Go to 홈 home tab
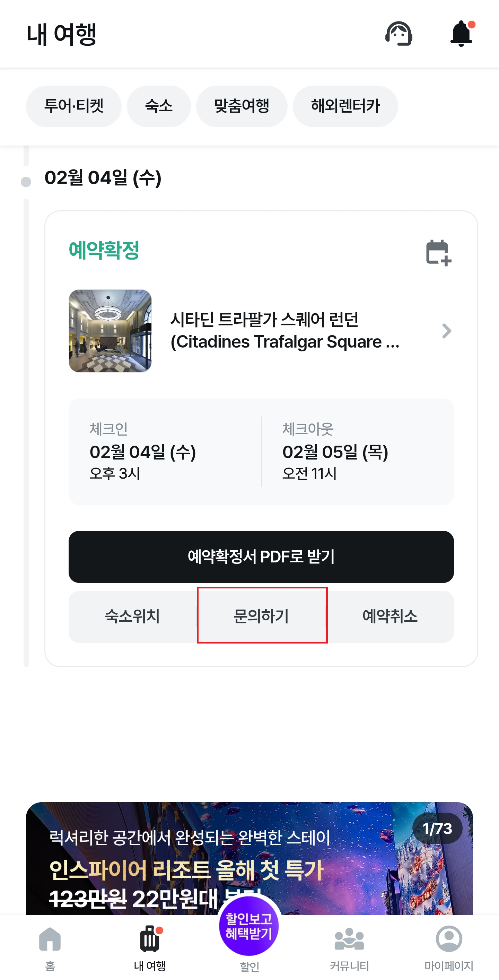The height and width of the screenshot is (980, 499). coord(50,947)
